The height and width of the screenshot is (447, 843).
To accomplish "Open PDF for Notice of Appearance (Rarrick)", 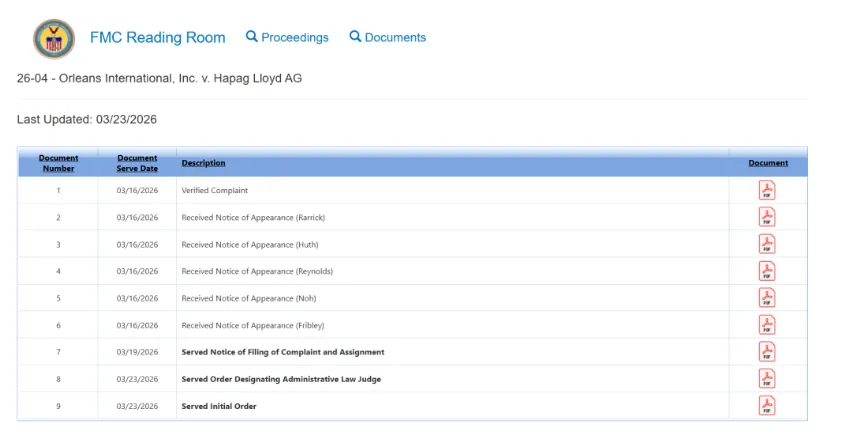I will (x=767, y=217).
